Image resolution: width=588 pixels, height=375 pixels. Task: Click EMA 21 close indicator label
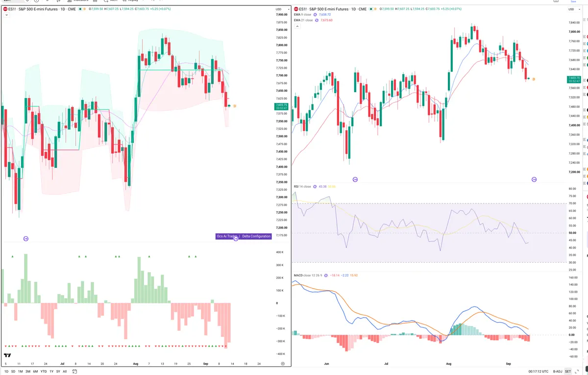[303, 20]
